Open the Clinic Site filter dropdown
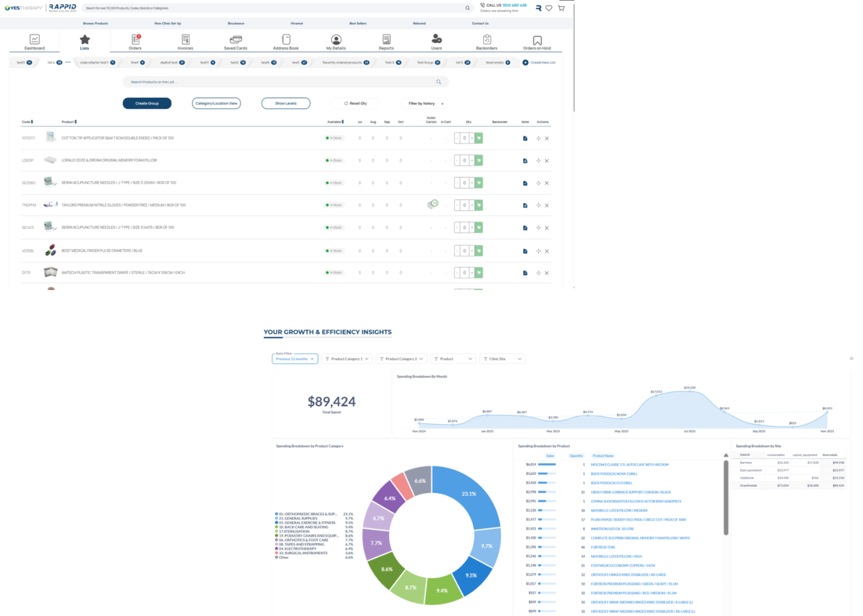This screenshot has height=616, width=863. (502, 359)
